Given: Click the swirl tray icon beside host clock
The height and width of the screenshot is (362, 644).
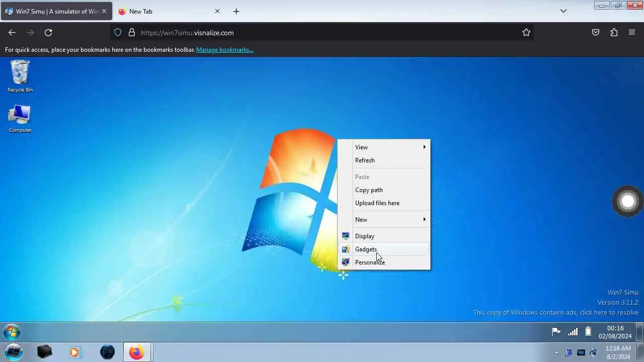Looking at the screenshot, I should click(593, 352).
